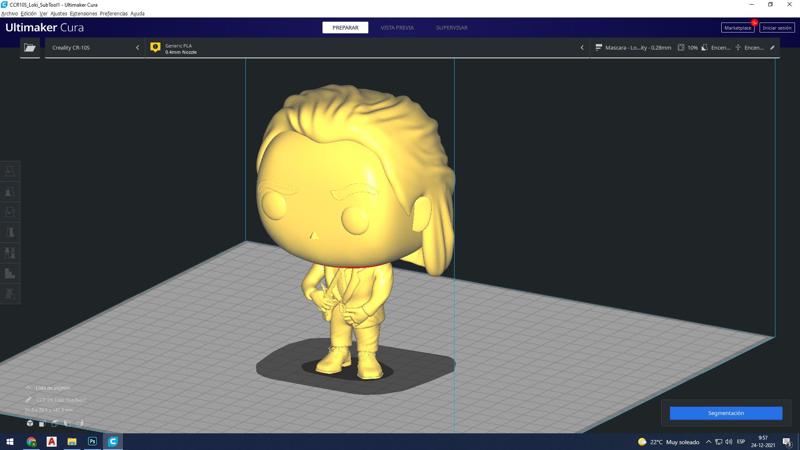Viewport: 800px width, 450px height.
Task: Select the Rotate tool in left toolbar
Action: coord(10,212)
